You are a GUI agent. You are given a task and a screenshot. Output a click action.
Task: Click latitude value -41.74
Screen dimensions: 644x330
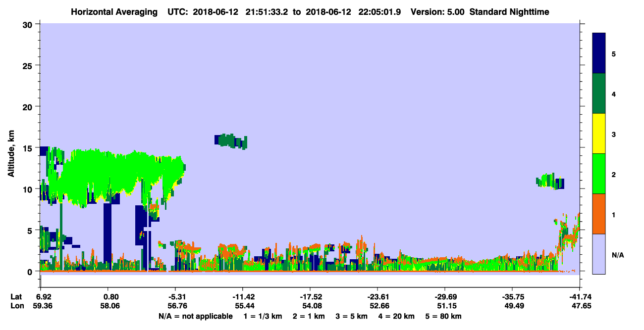pyautogui.click(x=580, y=297)
